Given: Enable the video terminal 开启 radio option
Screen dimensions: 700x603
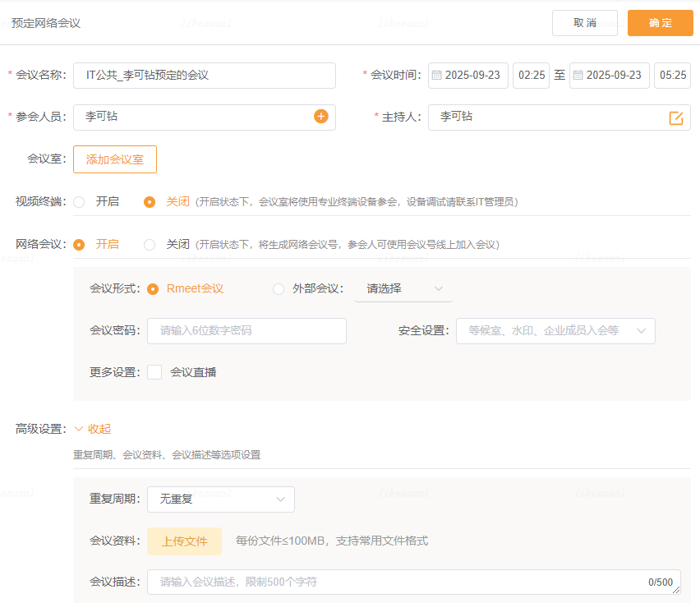Looking at the screenshot, I should point(80,201).
